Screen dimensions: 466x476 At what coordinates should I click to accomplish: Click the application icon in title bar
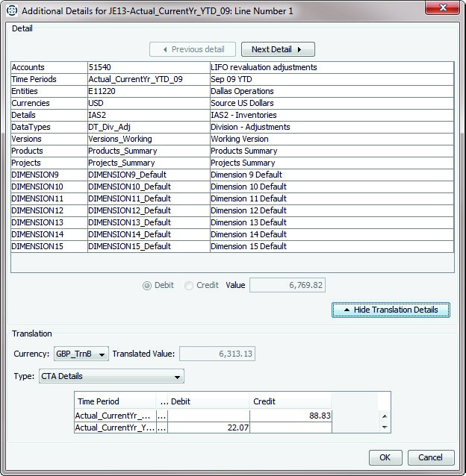click(11, 10)
